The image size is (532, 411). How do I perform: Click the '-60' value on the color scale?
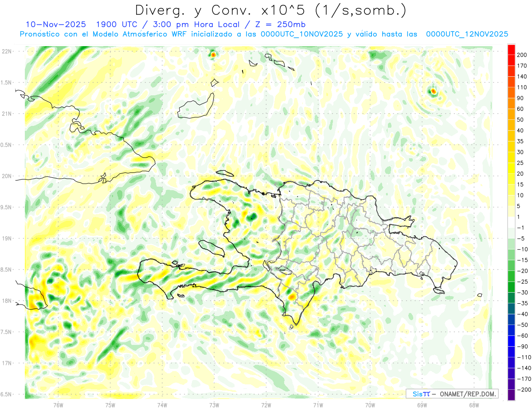click(x=522, y=336)
